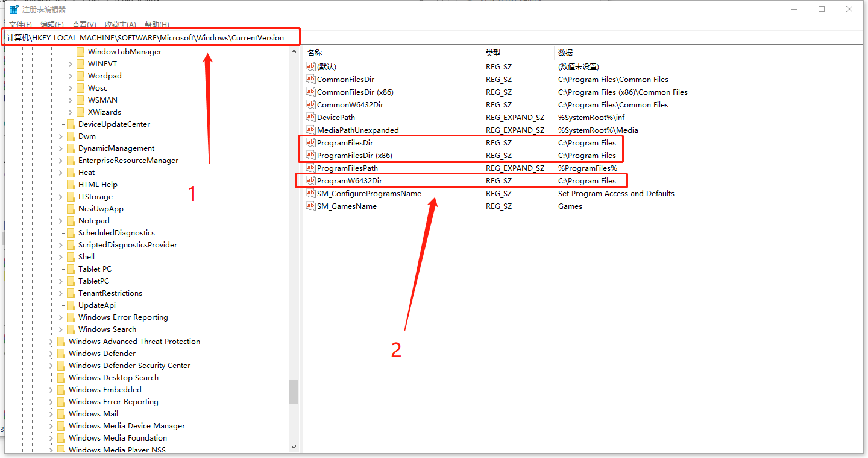Click the 'Set Program Access and Defaults' data
868x458 pixels.
coord(616,193)
